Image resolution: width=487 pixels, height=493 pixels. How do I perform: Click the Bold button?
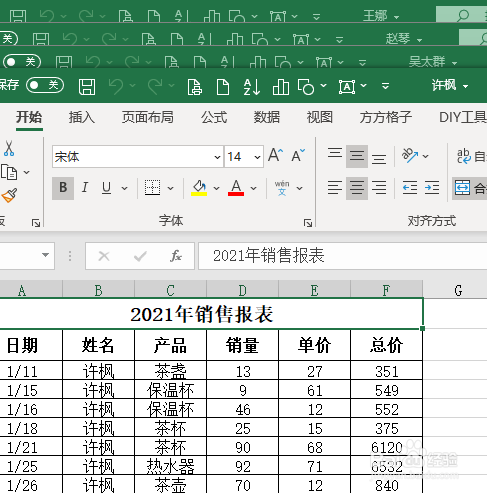pyautogui.click(x=63, y=188)
